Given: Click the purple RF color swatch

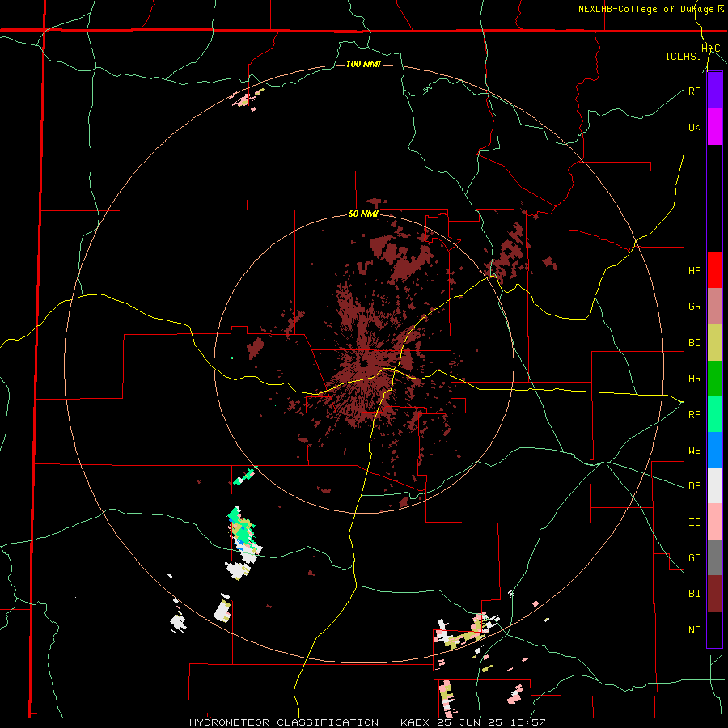Looking at the screenshot, I should [714, 91].
